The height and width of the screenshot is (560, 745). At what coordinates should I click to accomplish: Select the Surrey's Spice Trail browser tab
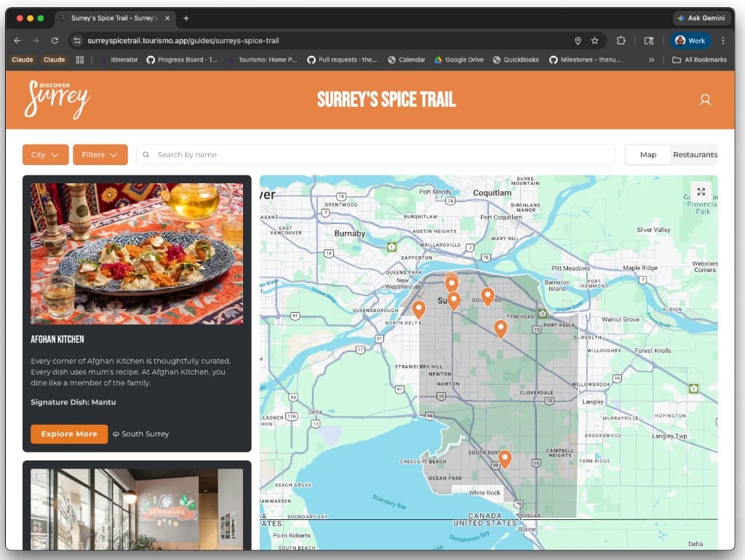pyautogui.click(x=114, y=18)
